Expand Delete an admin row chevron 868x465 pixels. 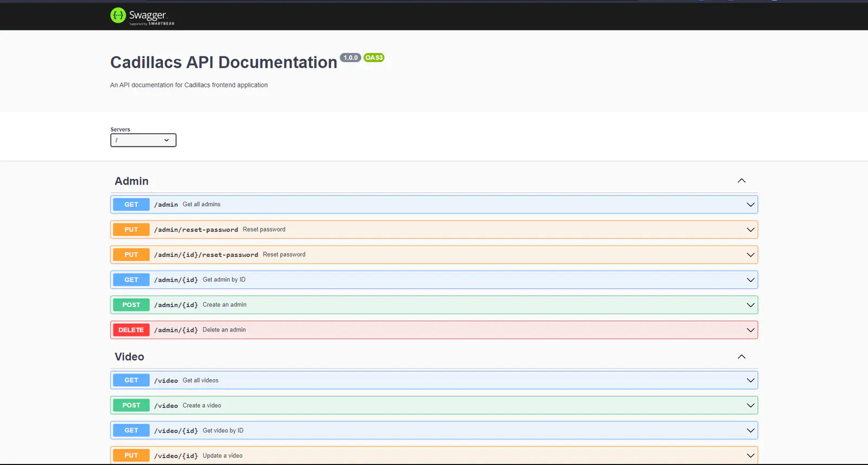(x=750, y=330)
